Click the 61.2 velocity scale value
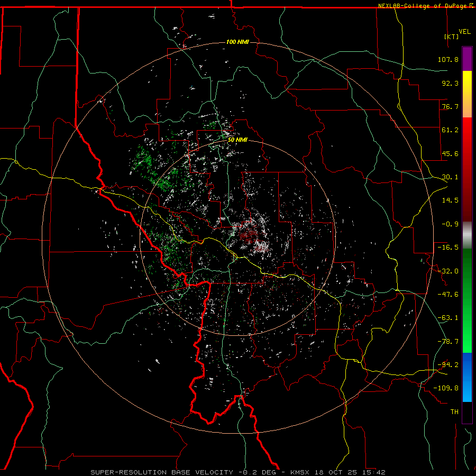This screenshot has height=476, width=476. 450,130
